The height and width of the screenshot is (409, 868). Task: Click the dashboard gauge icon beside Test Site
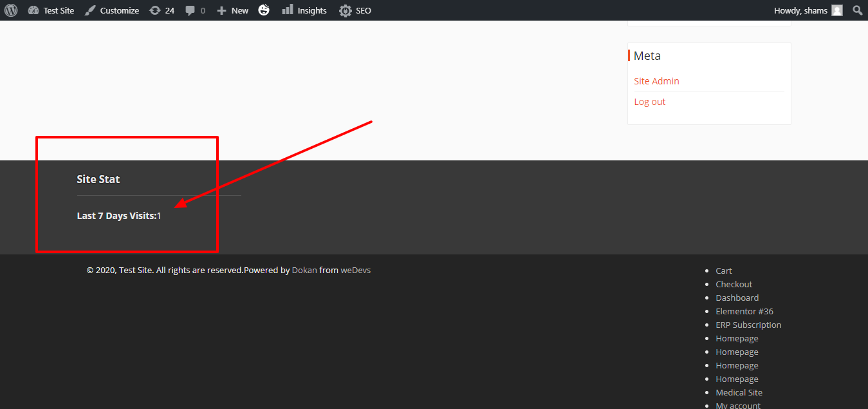pyautogui.click(x=34, y=10)
